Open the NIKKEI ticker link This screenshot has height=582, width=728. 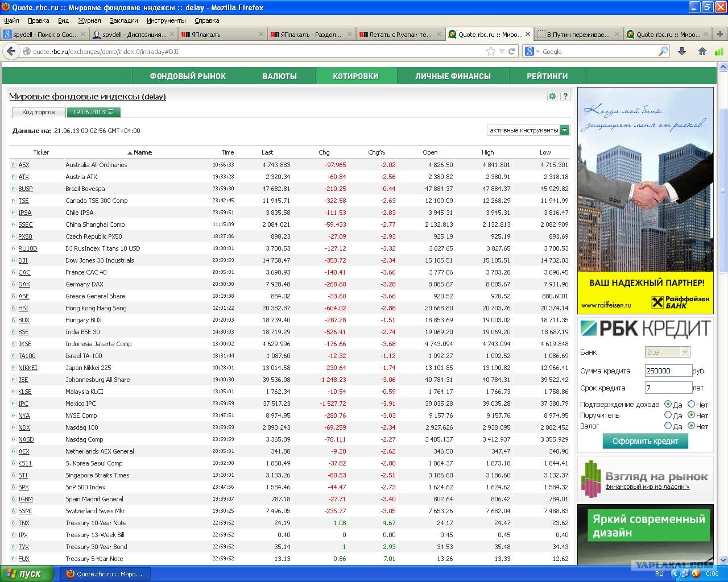27,368
